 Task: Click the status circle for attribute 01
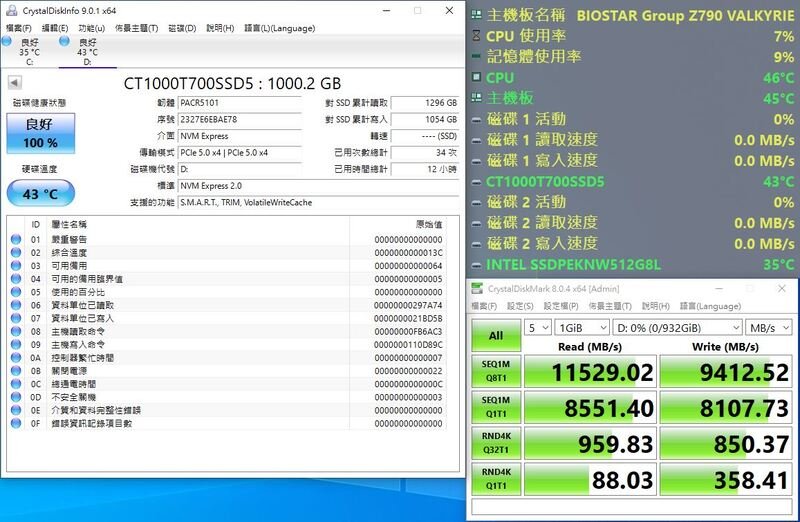point(16,239)
